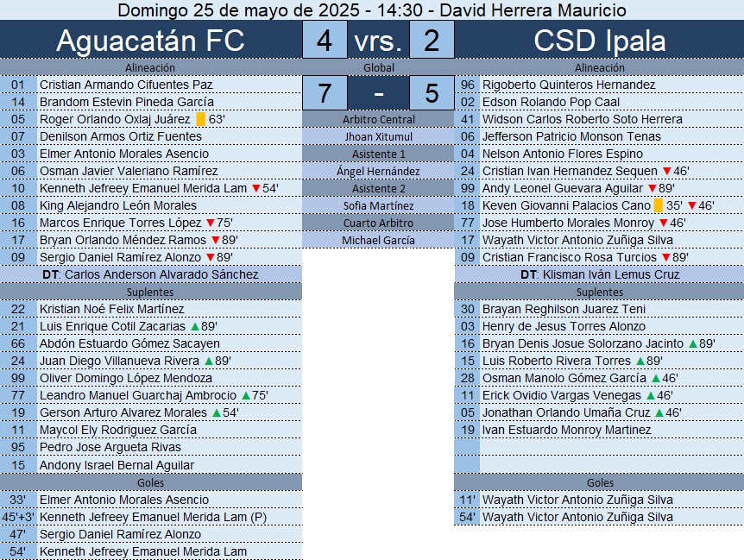Click red arrow next to Cristian Ivan Hernandez Sequen
The height and width of the screenshot is (560, 744).
click(x=665, y=171)
